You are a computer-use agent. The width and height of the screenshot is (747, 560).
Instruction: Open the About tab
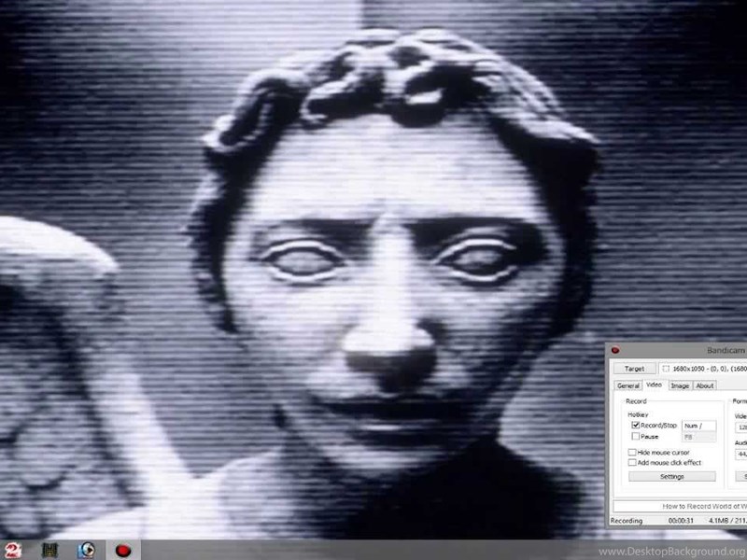pyautogui.click(x=705, y=385)
